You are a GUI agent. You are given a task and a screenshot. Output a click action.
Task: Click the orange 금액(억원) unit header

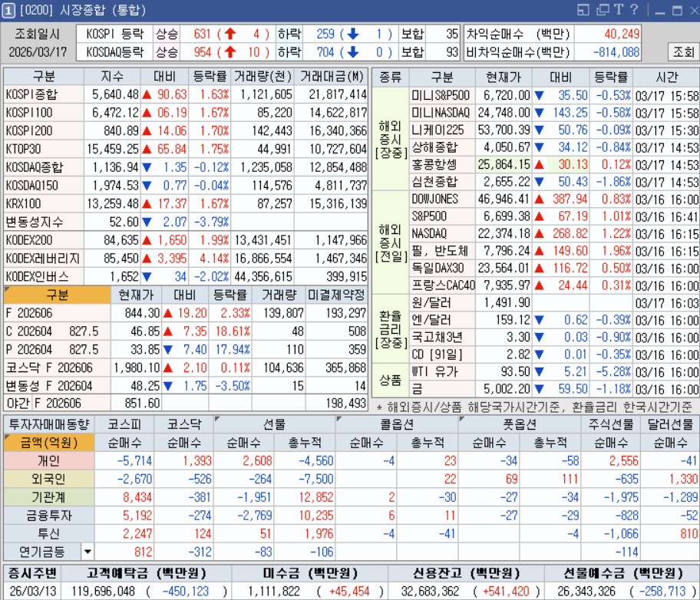(49, 443)
